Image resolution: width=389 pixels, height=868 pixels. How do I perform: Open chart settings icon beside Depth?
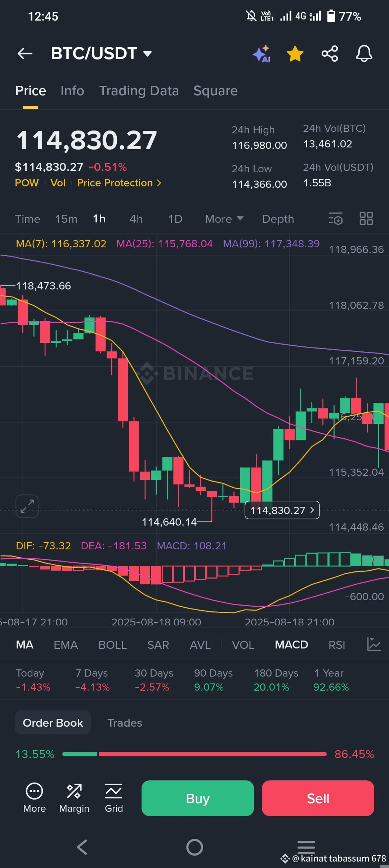pyautogui.click(x=335, y=219)
